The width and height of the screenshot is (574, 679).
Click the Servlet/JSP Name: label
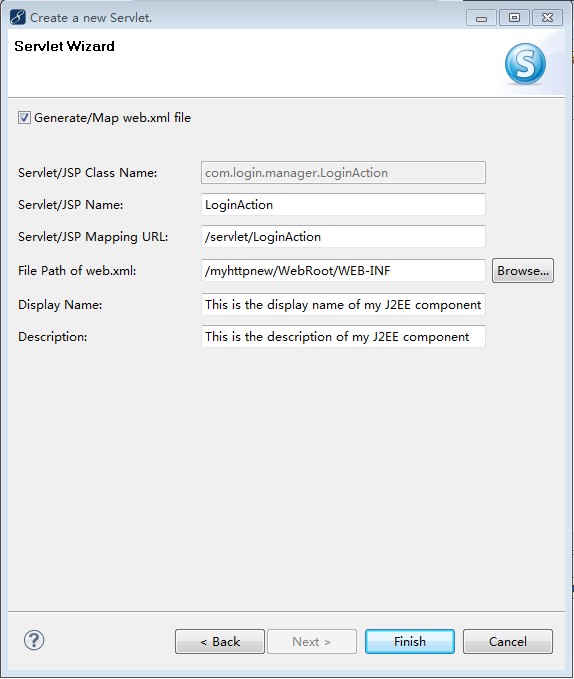pyautogui.click(x=71, y=205)
